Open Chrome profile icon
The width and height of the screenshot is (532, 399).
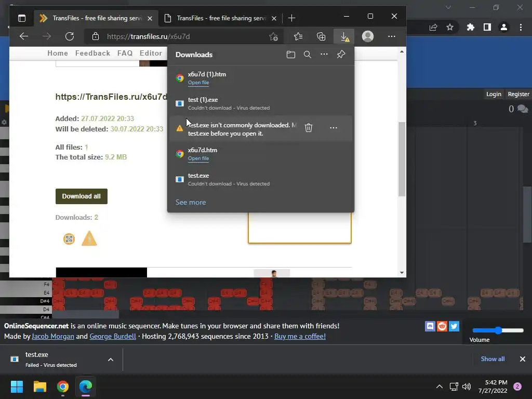click(x=504, y=27)
